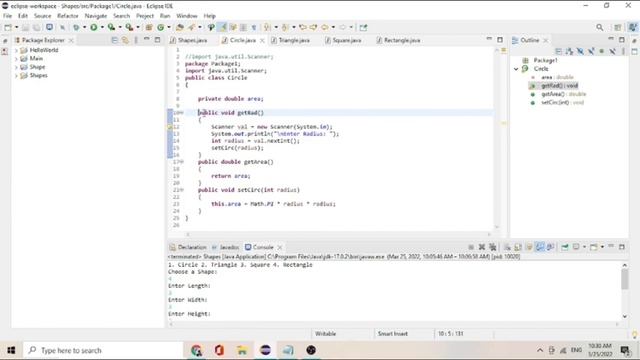Click the Open Console icon
Screen dimensions: 640x360
click(594, 247)
